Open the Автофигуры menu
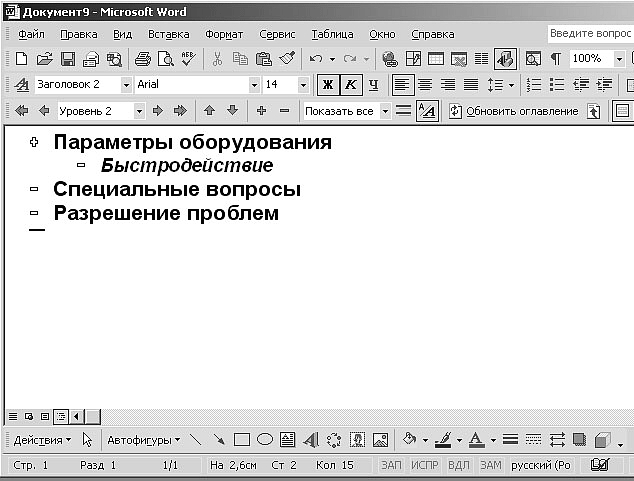The width and height of the screenshot is (634, 481). [x=144, y=440]
